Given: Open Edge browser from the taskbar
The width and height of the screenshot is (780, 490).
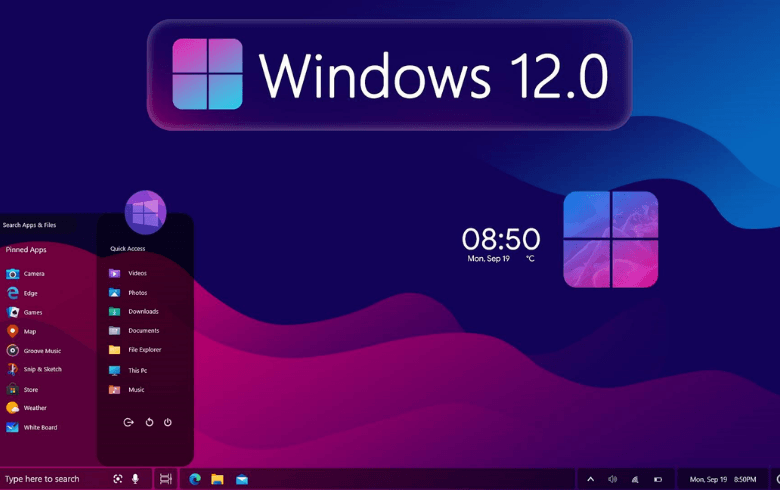Looking at the screenshot, I should click(x=195, y=479).
